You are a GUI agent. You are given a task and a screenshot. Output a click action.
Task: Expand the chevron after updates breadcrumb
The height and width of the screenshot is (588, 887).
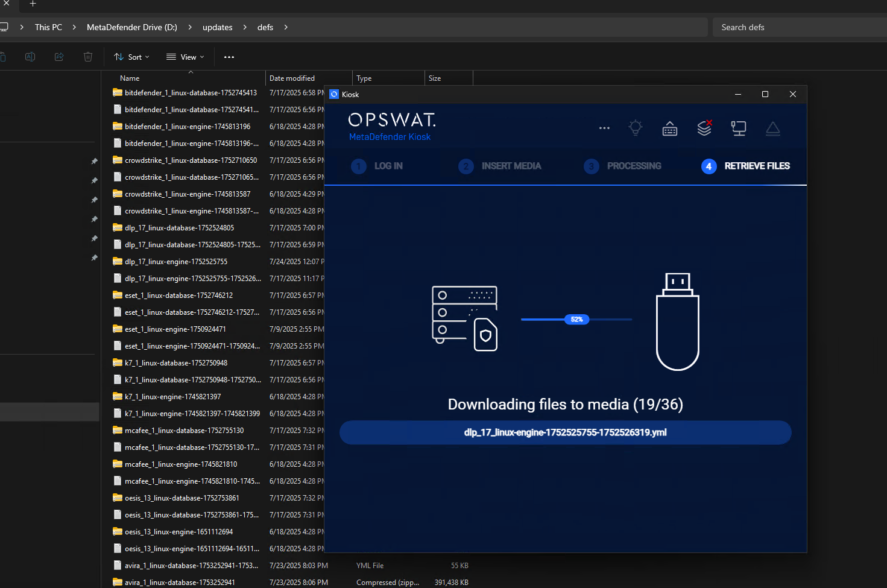(x=245, y=27)
